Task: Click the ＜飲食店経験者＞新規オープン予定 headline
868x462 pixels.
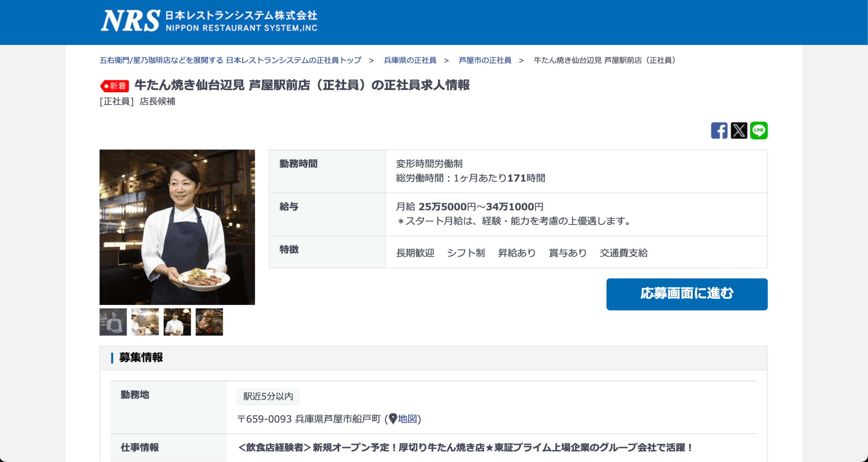Action: (465, 447)
